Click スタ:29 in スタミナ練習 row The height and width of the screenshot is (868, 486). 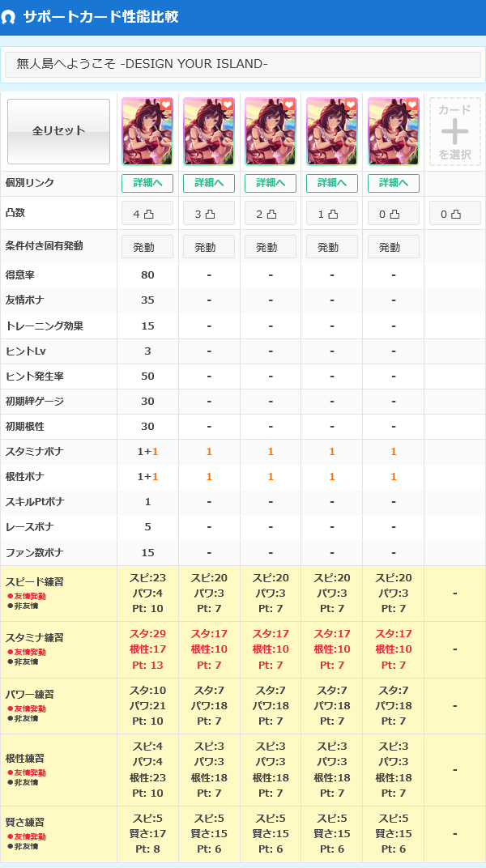(147, 634)
